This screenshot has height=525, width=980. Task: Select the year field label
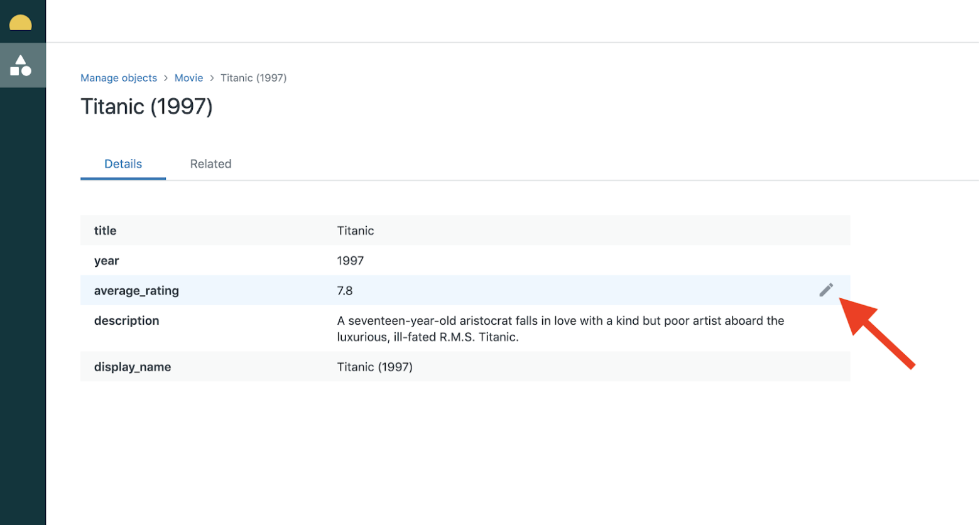click(106, 261)
